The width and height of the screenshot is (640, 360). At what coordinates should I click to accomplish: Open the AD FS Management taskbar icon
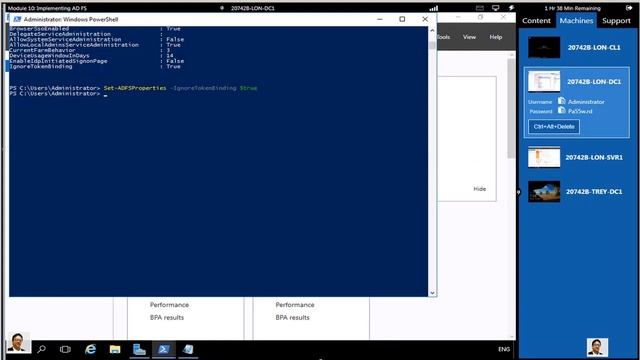pyautogui.click(x=188, y=349)
